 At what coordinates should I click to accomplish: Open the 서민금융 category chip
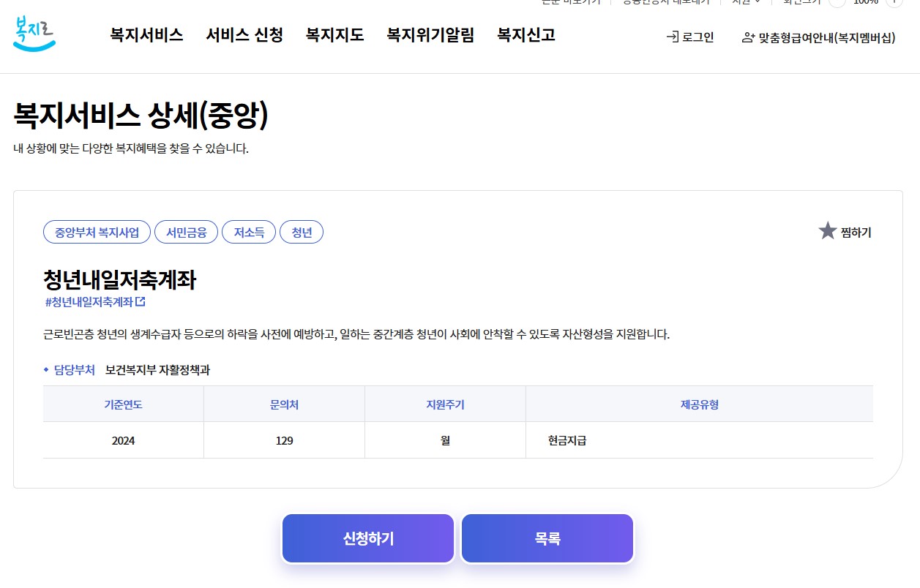coord(186,231)
